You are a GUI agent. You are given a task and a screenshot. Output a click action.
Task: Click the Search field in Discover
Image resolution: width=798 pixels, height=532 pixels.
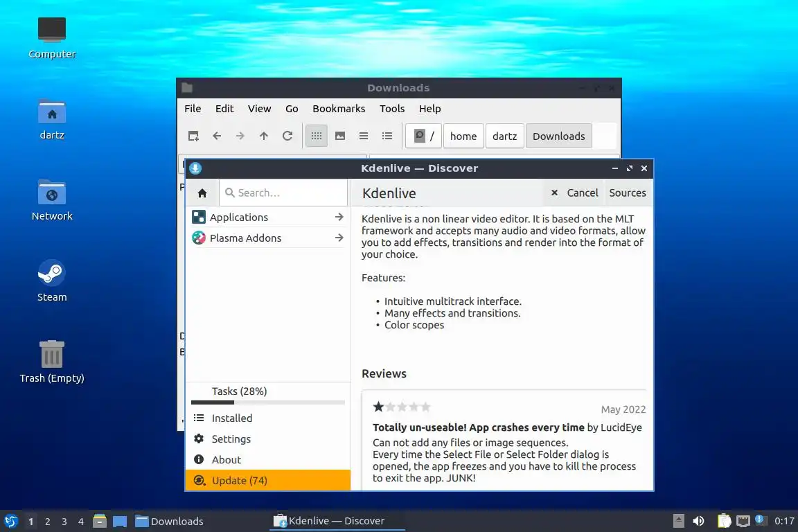284,193
